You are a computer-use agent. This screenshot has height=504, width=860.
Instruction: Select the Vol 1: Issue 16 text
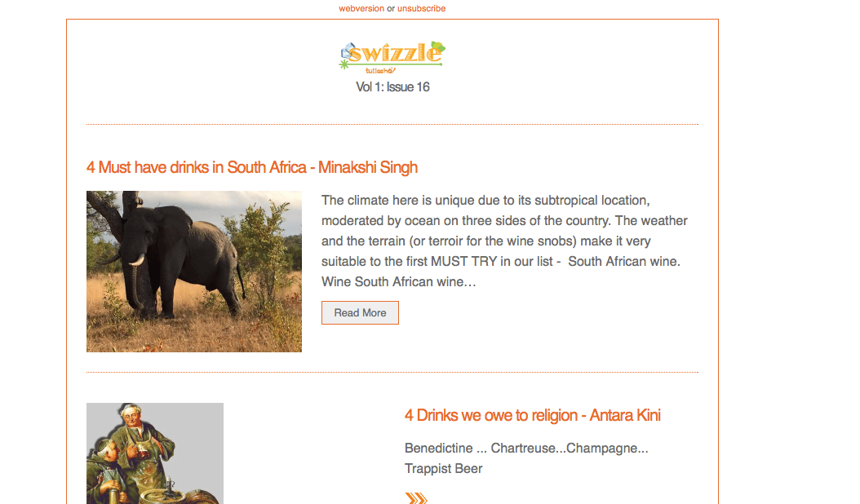pos(392,87)
